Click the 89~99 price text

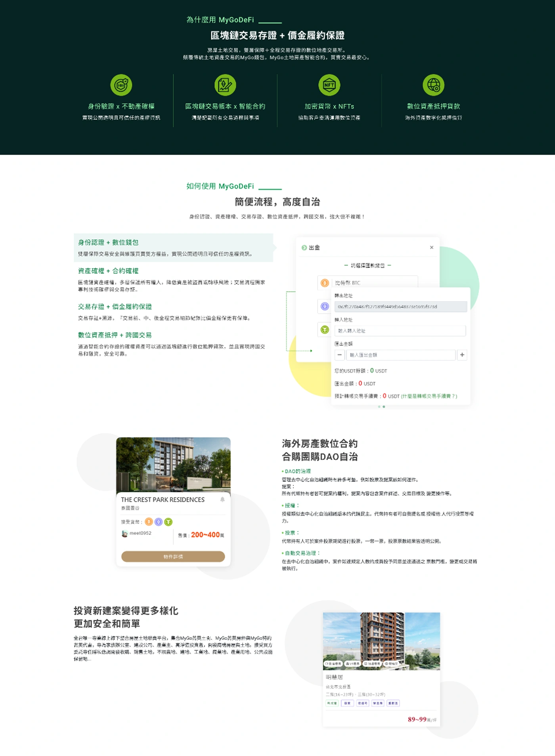coord(417,719)
